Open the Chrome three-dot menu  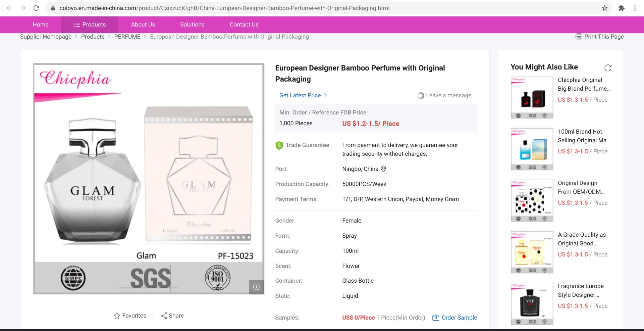pos(635,8)
